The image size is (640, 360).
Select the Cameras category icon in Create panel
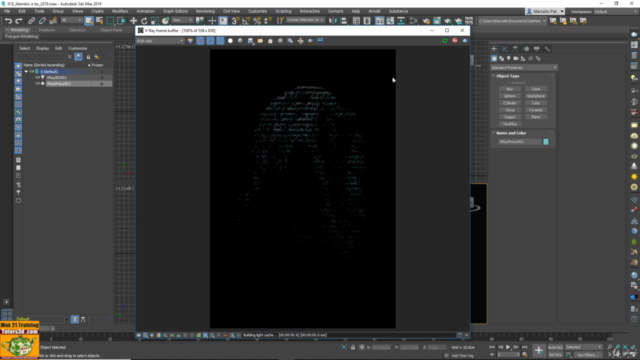tap(516, 59)
